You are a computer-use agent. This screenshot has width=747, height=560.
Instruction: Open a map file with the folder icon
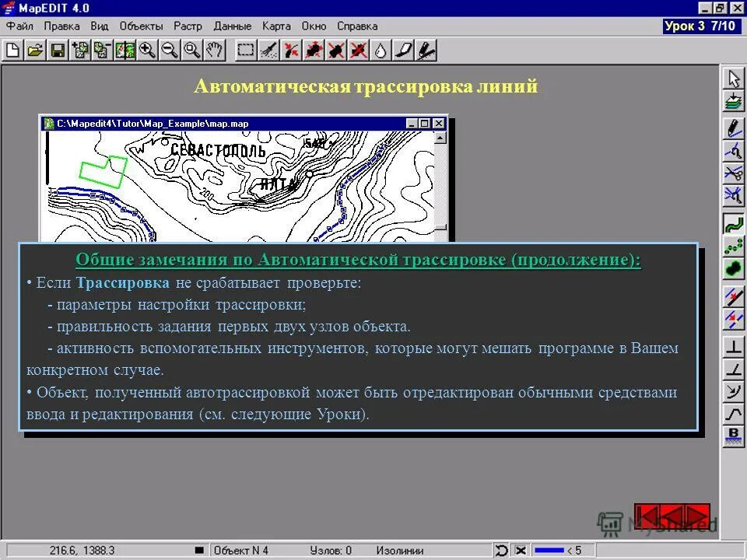click(x=37, y=51)
